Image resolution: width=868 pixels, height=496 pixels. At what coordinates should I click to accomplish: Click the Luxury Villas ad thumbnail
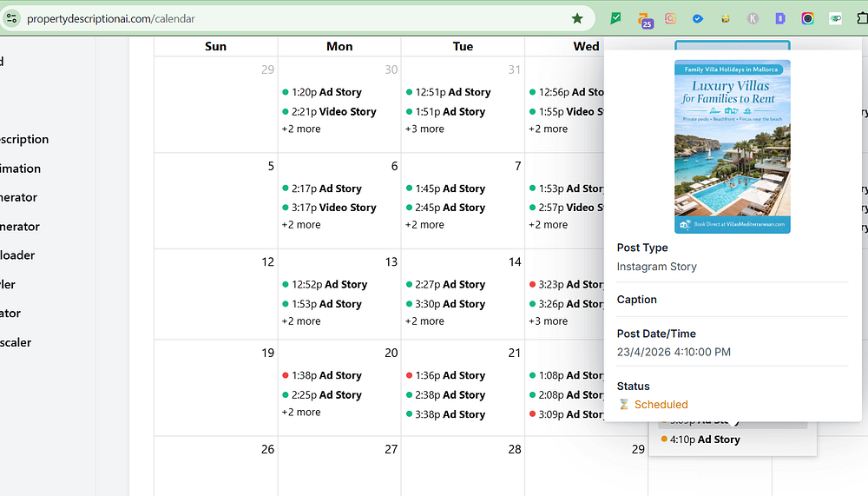tap(733, 147)
